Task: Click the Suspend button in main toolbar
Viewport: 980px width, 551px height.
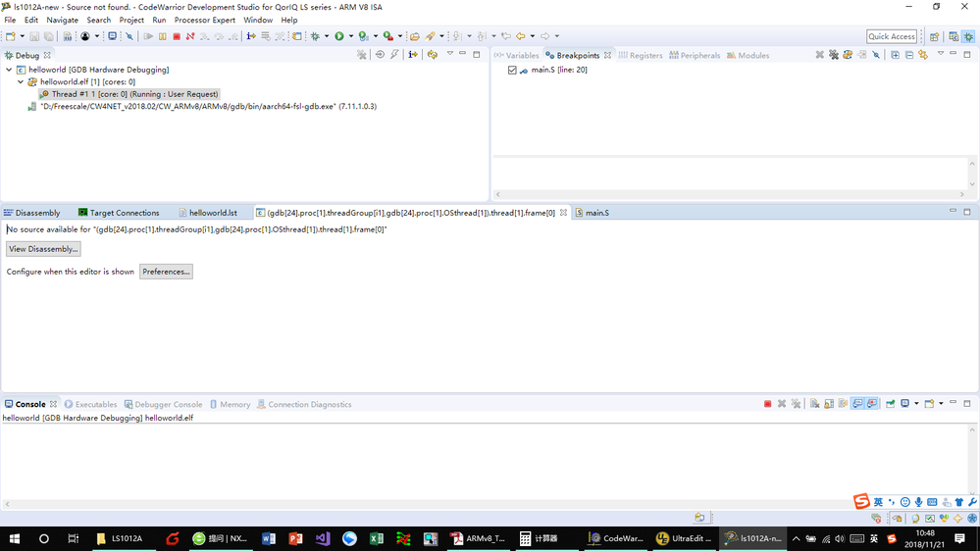Action: pyautogui.click(x=163, y=36)
